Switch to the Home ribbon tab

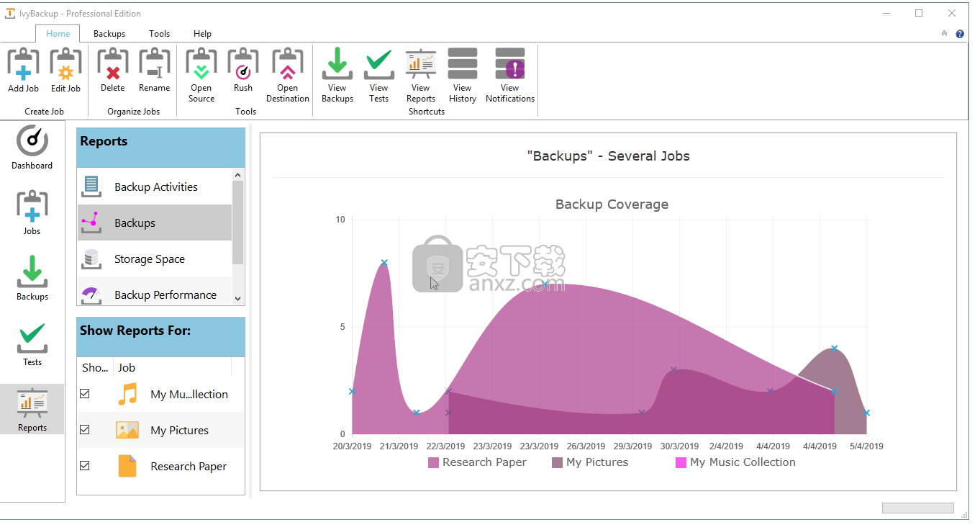(x=58, y=34)
